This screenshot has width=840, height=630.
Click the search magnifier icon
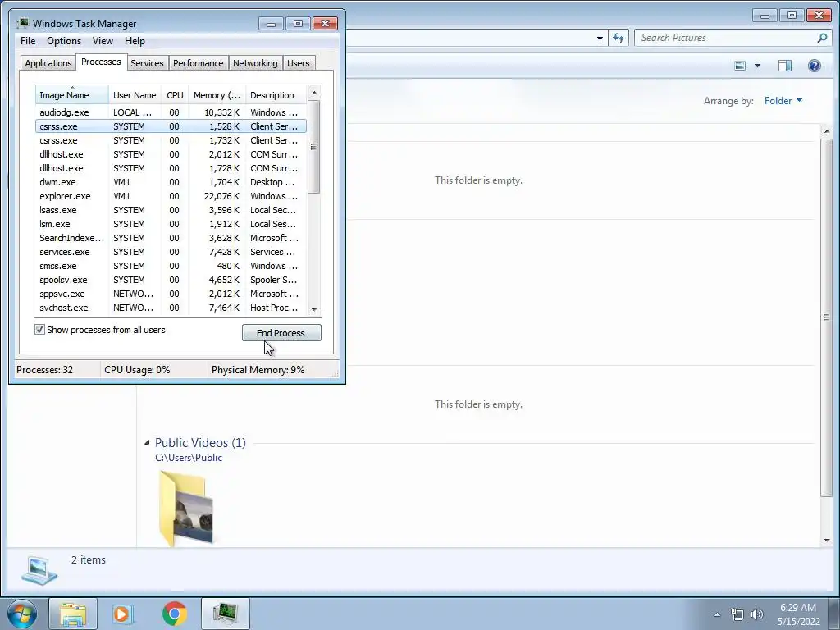(x=822, y=38)
